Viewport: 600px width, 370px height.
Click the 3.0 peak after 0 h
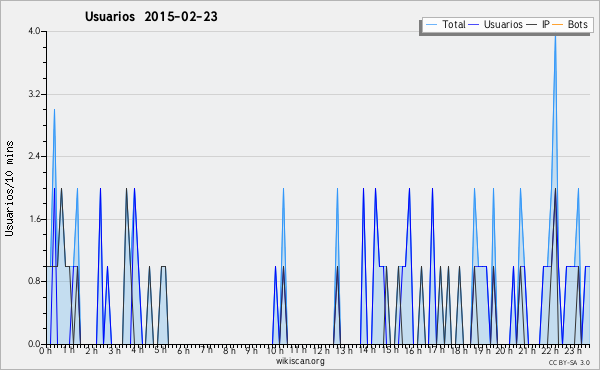click(54, 110)
